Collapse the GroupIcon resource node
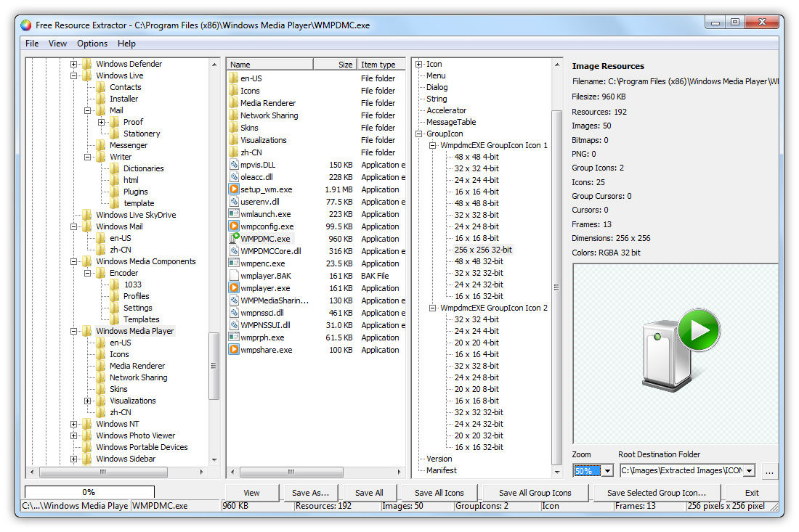The width and height of the screenshot is (799, 532). click(x=419, y=134)
